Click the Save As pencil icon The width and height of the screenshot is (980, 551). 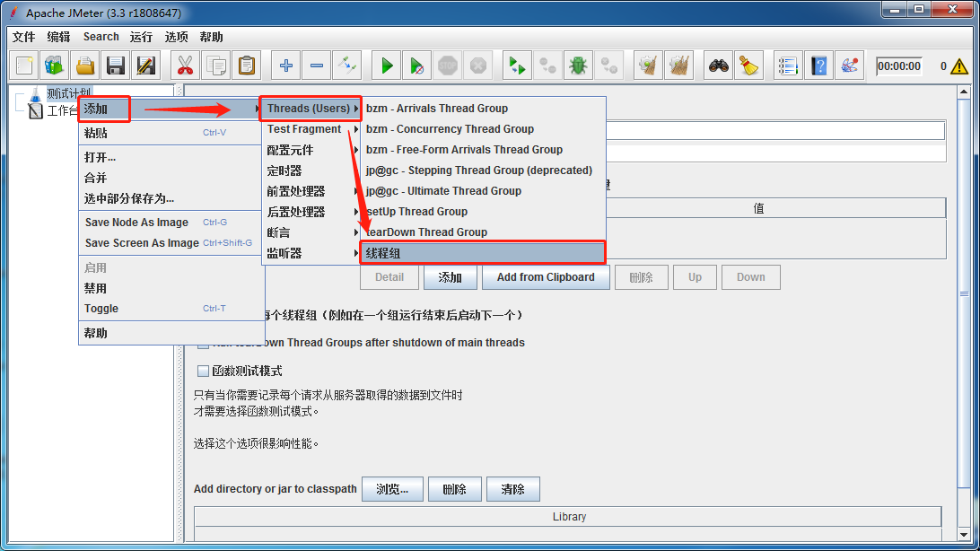pos(146,66)
